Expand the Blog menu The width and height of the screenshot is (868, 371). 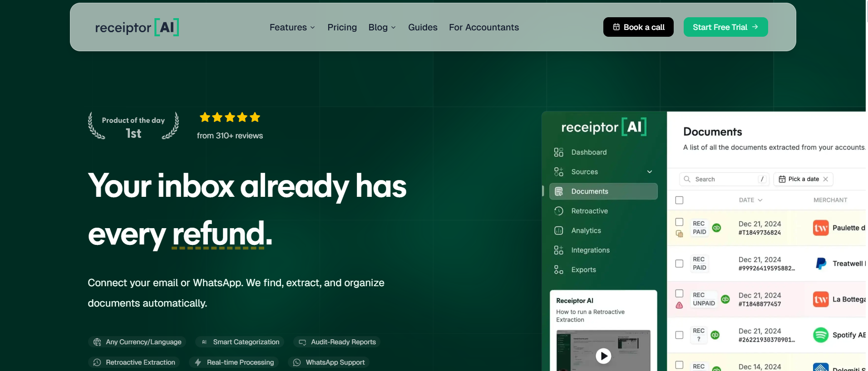tap(382, 27)
